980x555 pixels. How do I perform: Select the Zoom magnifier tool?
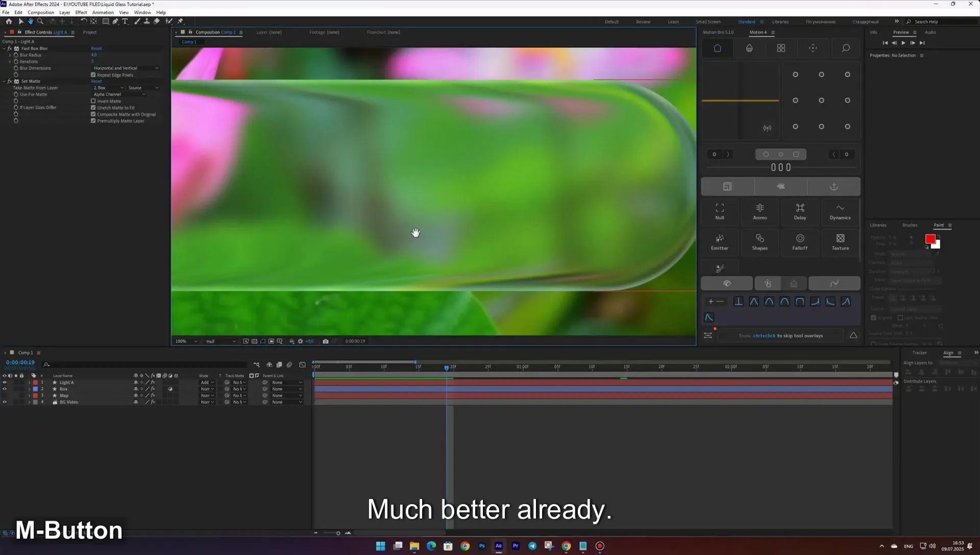pos(40,21)
